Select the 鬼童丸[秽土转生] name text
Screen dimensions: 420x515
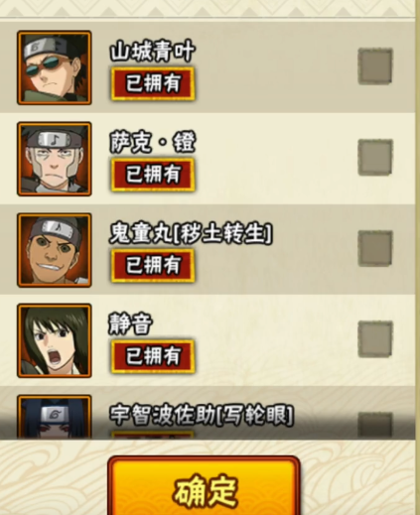tap(191, 234)
